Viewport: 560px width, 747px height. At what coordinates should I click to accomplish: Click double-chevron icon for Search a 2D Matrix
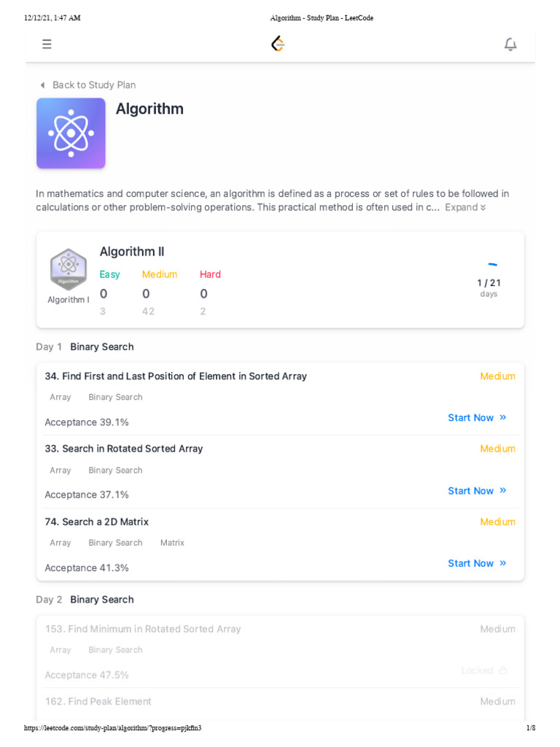[x=503, y=563]
